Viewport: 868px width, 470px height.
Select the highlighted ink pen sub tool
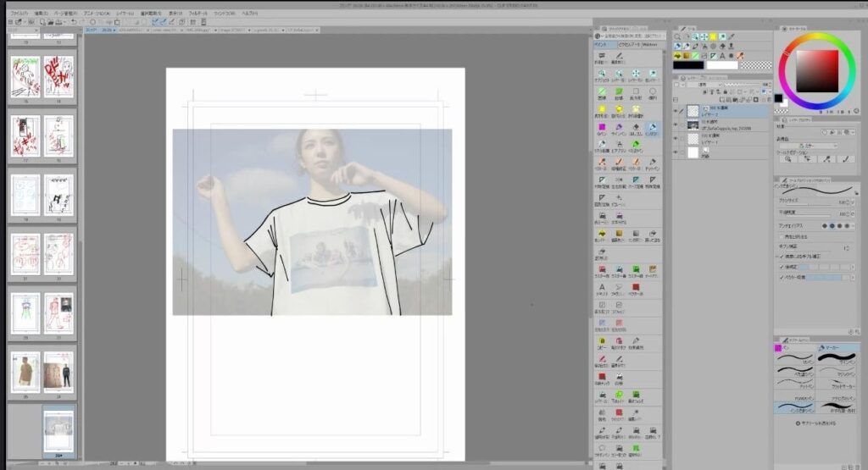[x=795, y=407]
